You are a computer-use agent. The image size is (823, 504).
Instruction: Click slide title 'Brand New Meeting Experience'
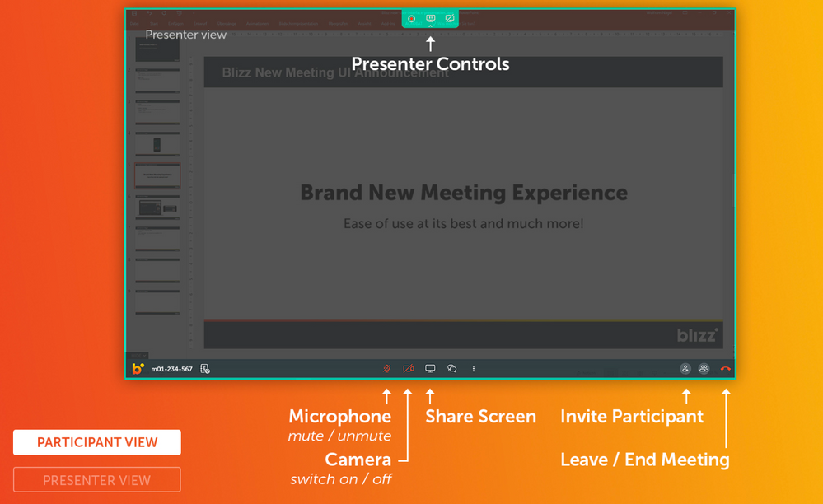(464, 193)
